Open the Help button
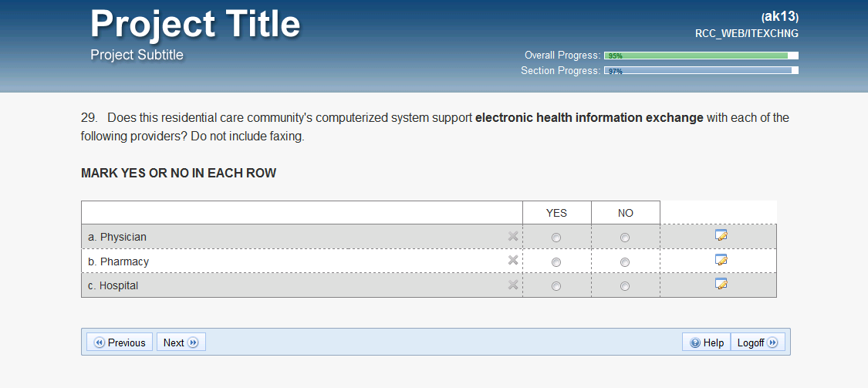868x388 pixels. (x=706, y=342)
